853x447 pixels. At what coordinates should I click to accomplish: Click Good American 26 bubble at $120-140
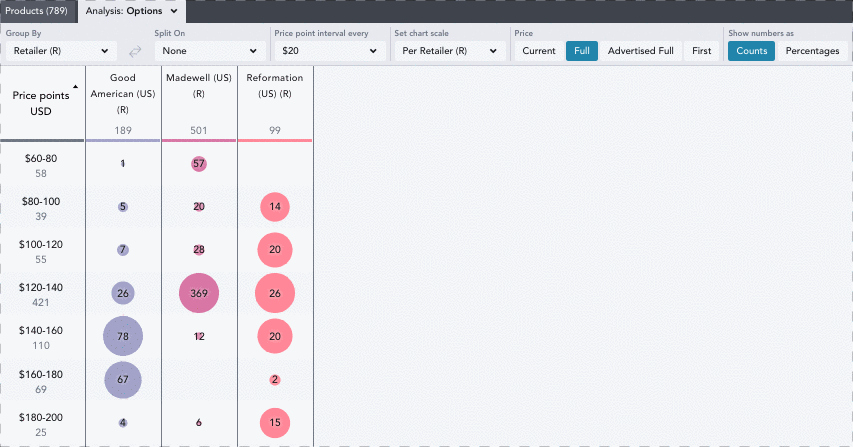(123, 293)
